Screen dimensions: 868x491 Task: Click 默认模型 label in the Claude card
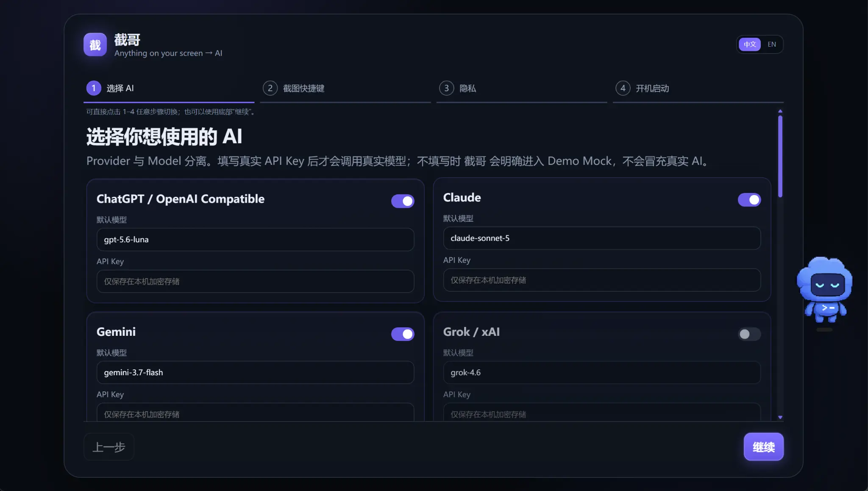click(458, 219)
